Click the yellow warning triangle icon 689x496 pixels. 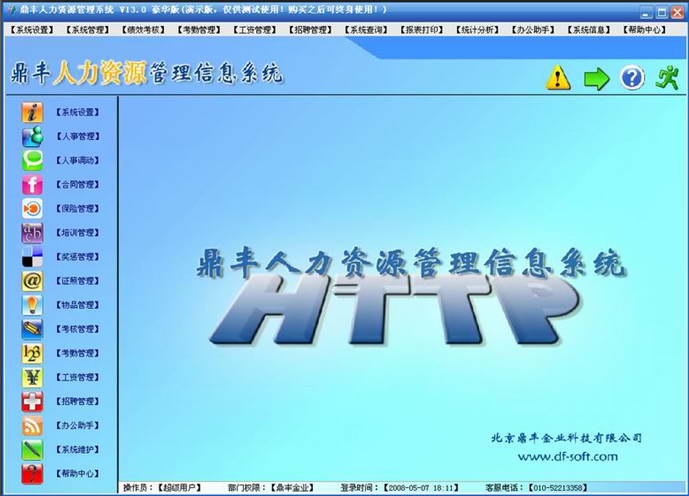pyautogui.click(x=558, y=78)
